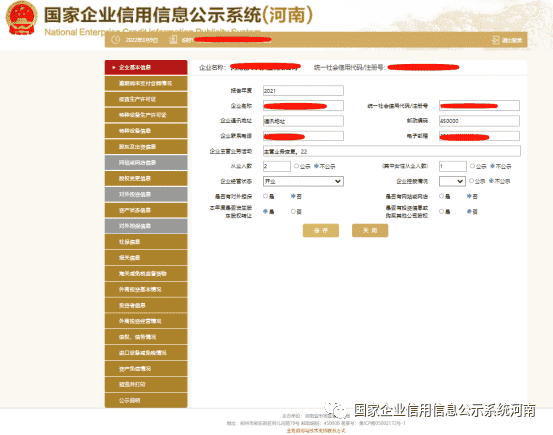Screen dimensions: 553x435
Task: Open the greyed 对外担保信息 sidebar item
Action: coord(146,226)
